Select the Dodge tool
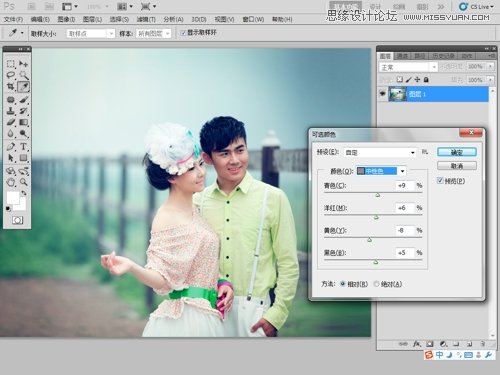500x375 pixels. tap(23, 133)
